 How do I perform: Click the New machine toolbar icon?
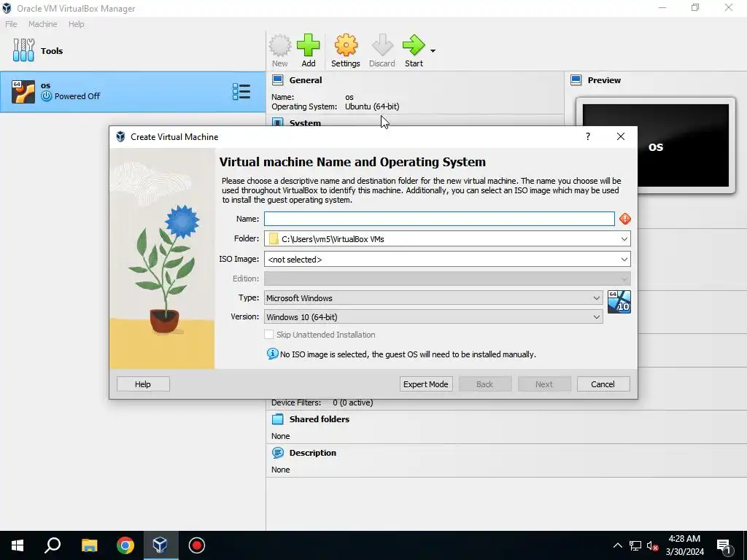pos(279,50)
